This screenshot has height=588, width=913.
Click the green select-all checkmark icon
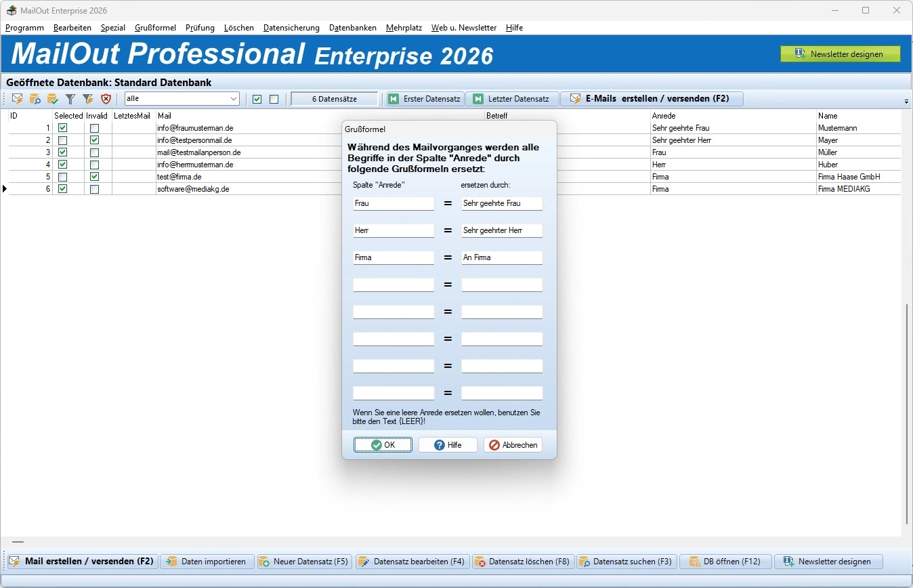tap(257, 99)
